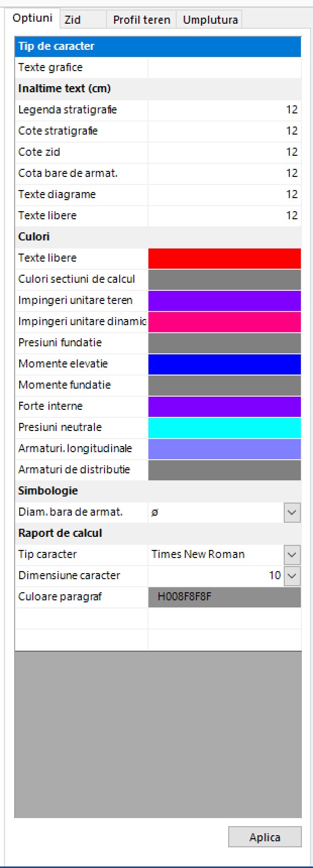Click the cyan Presiuni neutrale color swatch

click(x=225, y=427)
